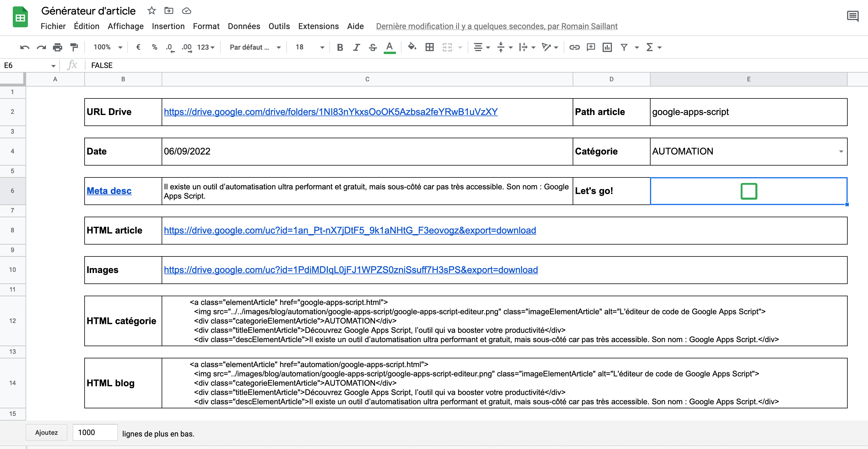Open zoom level 100% dropdown
Image resolution: width=868 pixels, height=449 pixels.
coord(107,47)
